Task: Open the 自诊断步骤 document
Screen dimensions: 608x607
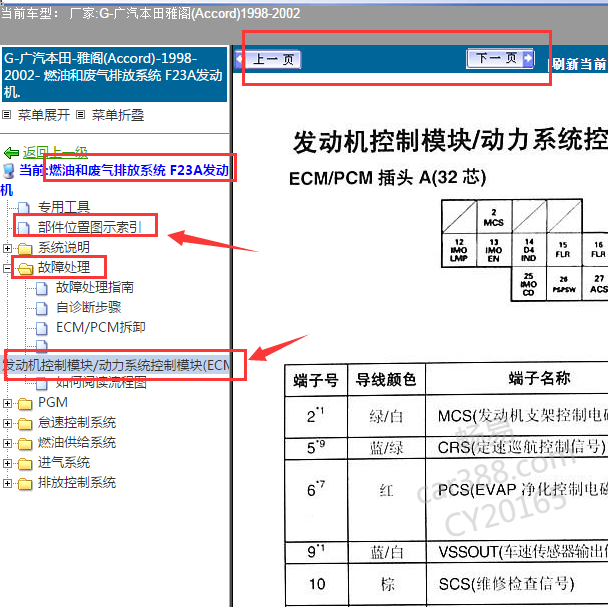Action: point(88,308)
